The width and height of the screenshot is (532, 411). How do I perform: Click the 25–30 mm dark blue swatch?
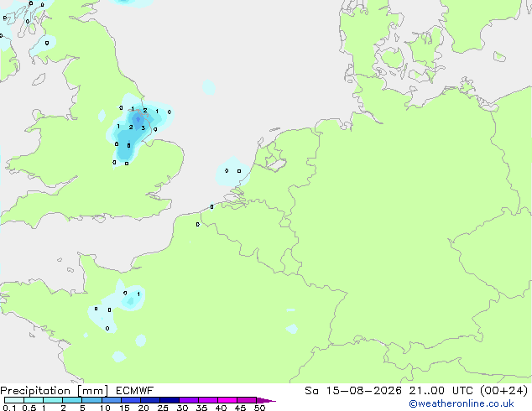click(169, 400)
